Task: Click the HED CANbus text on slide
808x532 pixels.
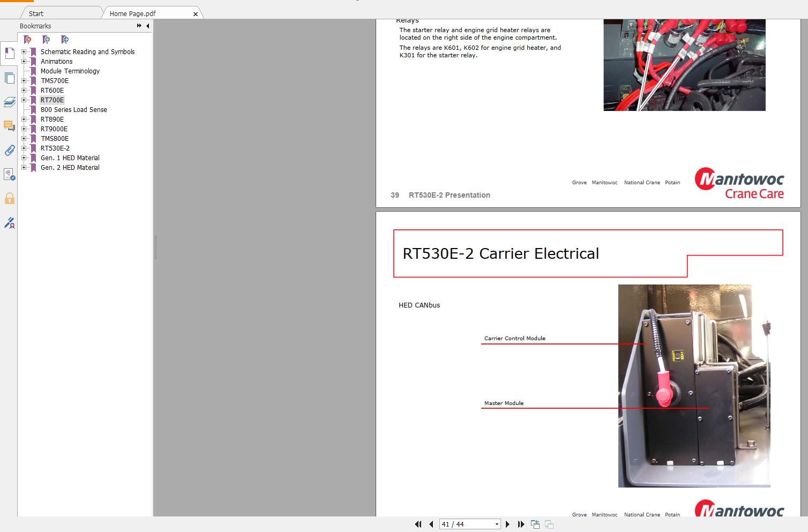Action: tap(419, 305)
